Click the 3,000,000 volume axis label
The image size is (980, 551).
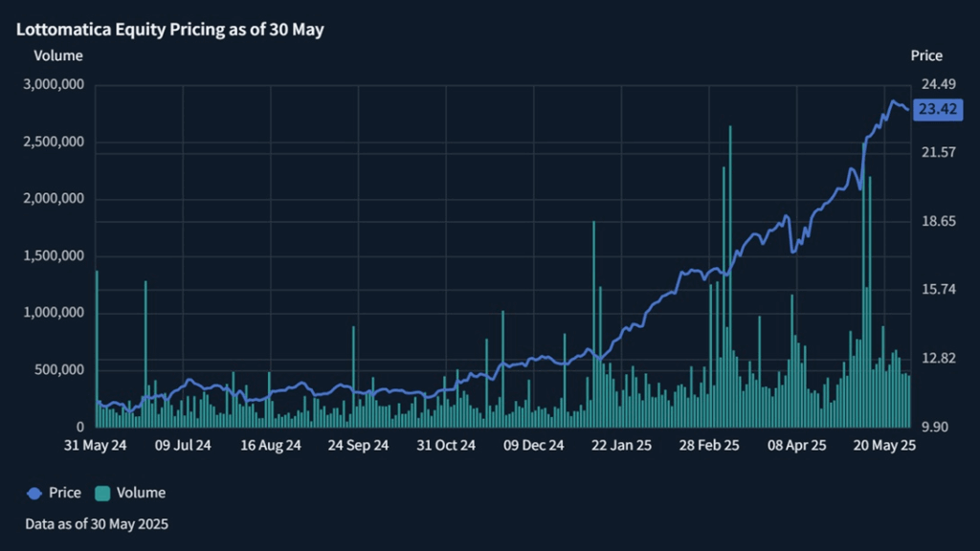54,84
